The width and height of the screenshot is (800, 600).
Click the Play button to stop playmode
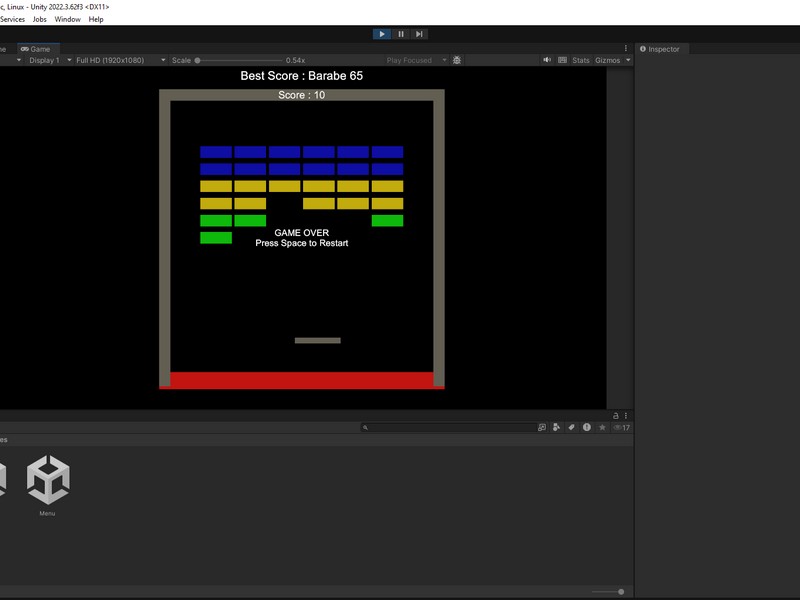(x=382, y=34)
